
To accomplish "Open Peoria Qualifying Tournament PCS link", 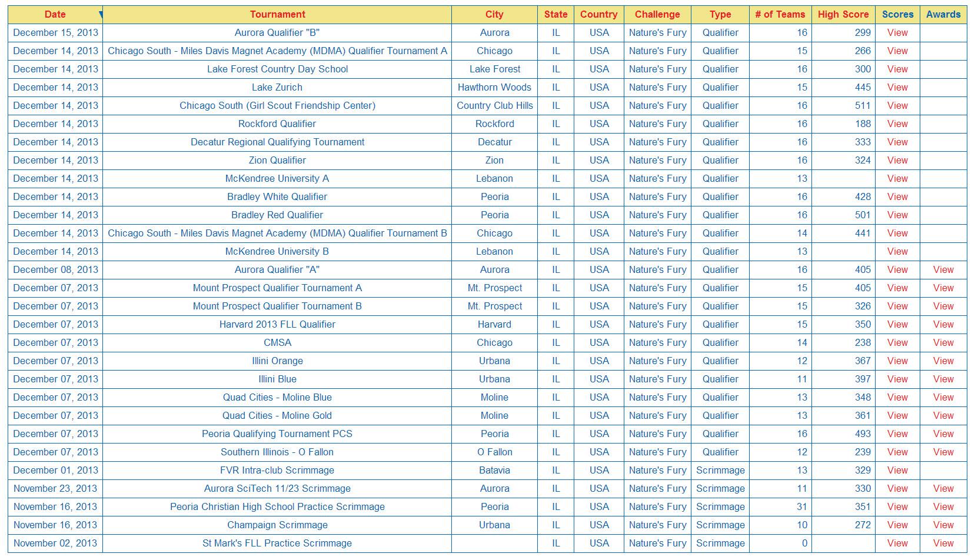I will pos(277,434).
